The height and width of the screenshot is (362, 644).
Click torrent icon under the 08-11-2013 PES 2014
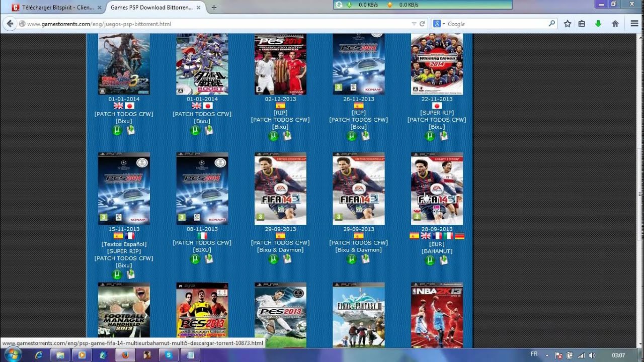[x=195, y=259]
